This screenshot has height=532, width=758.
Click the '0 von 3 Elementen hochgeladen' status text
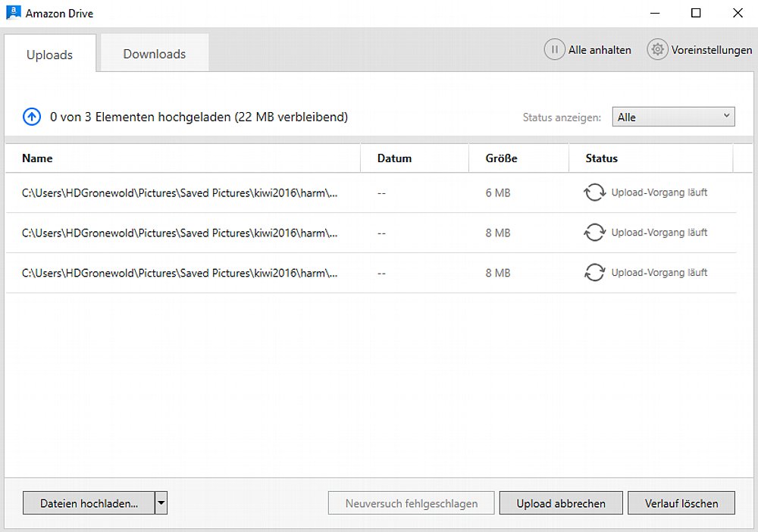[199, 117]
